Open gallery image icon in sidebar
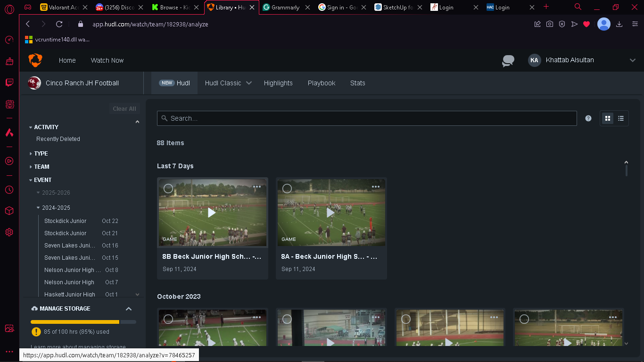This screenshot has height=362, width=644. (x=9, y=329)
